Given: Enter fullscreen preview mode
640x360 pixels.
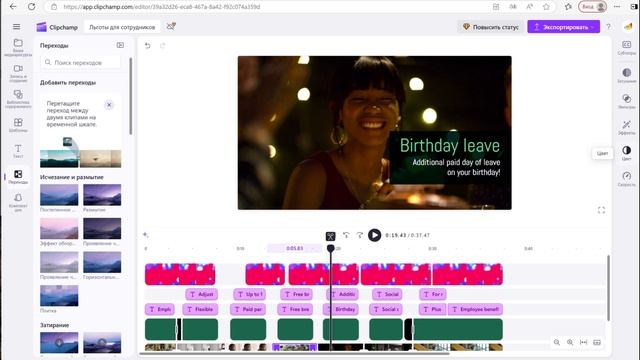Looking at the screenshot, I should coord(601,210).
